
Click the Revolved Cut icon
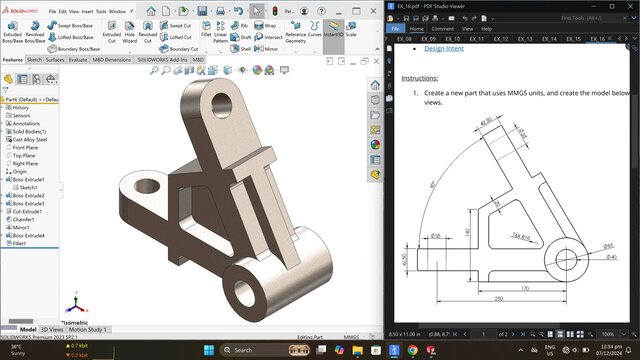[x=148, y=32]
